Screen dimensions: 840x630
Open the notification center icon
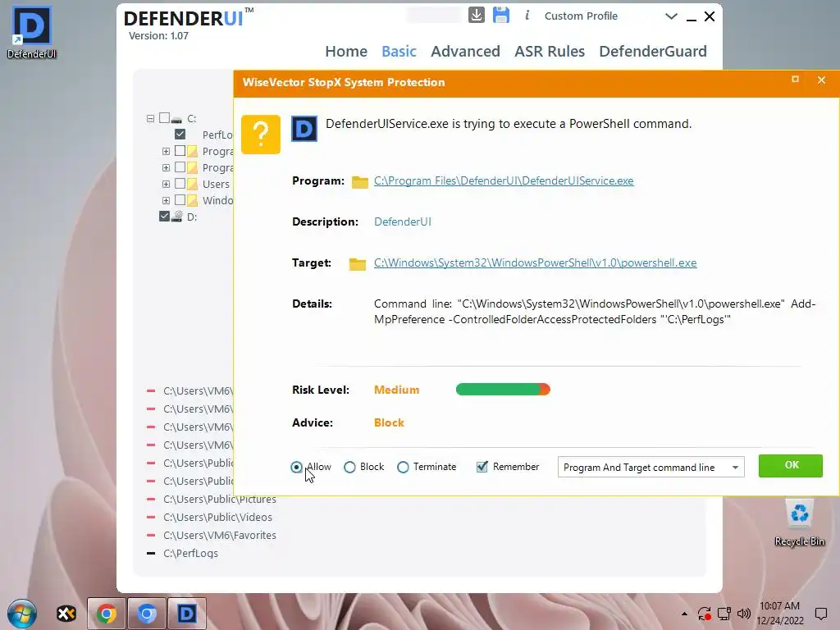pos(820,614)
